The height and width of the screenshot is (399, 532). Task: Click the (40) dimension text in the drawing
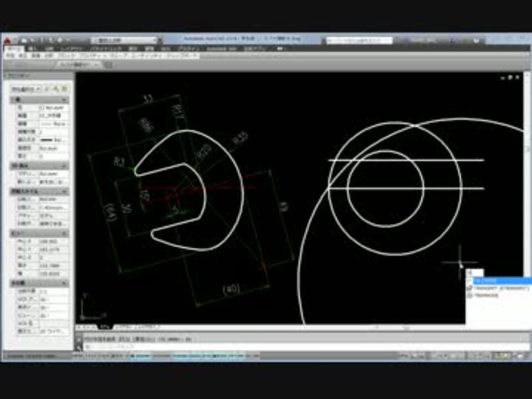232,289
